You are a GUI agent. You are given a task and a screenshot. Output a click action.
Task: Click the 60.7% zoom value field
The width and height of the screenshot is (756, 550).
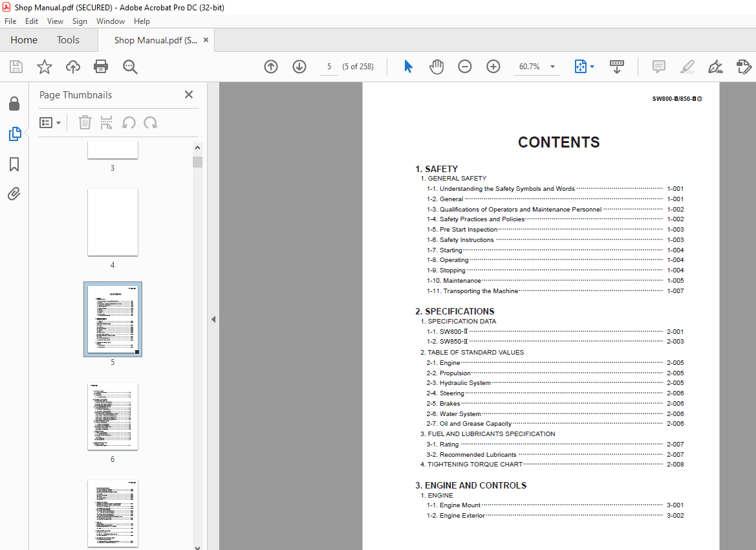click(x=530, y=67)
